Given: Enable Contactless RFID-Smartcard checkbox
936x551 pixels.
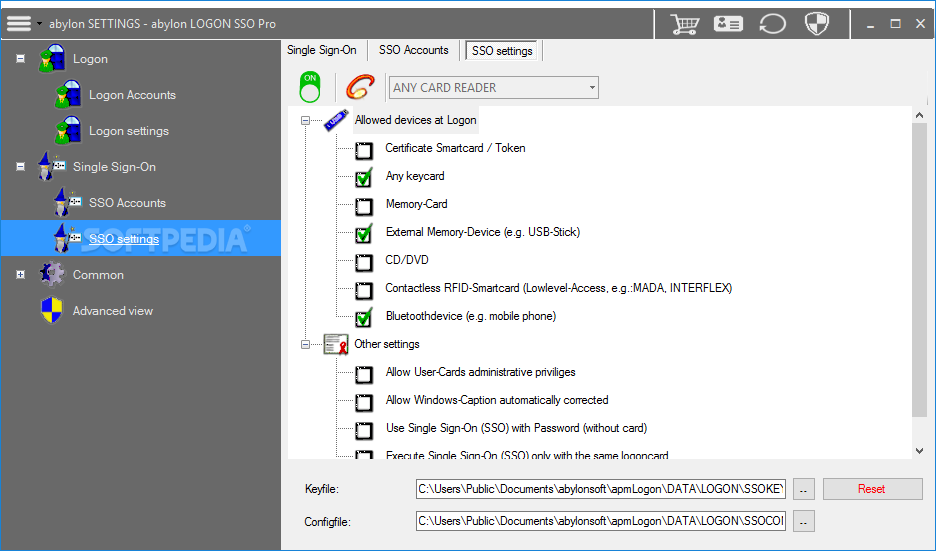Looking at the screenshot, I should [x=364, y=291].
